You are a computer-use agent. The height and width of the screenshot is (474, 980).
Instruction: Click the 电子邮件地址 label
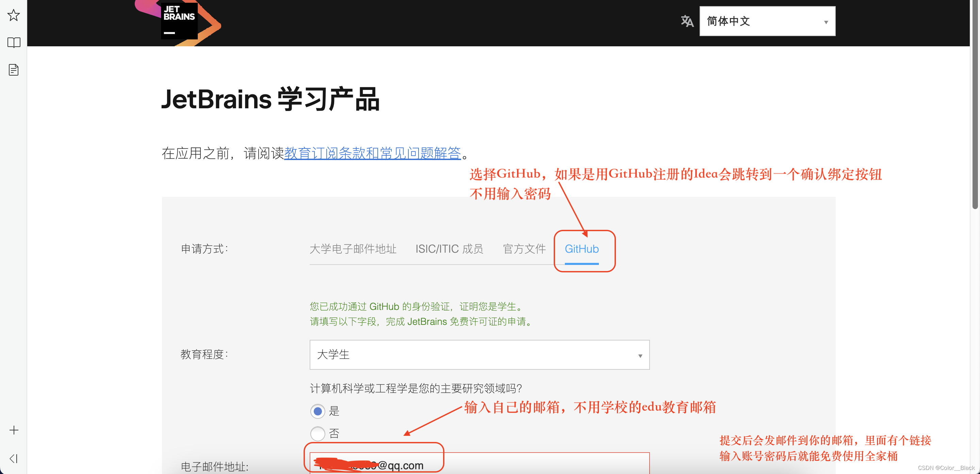pyautogui.click(x=215, y=467)
